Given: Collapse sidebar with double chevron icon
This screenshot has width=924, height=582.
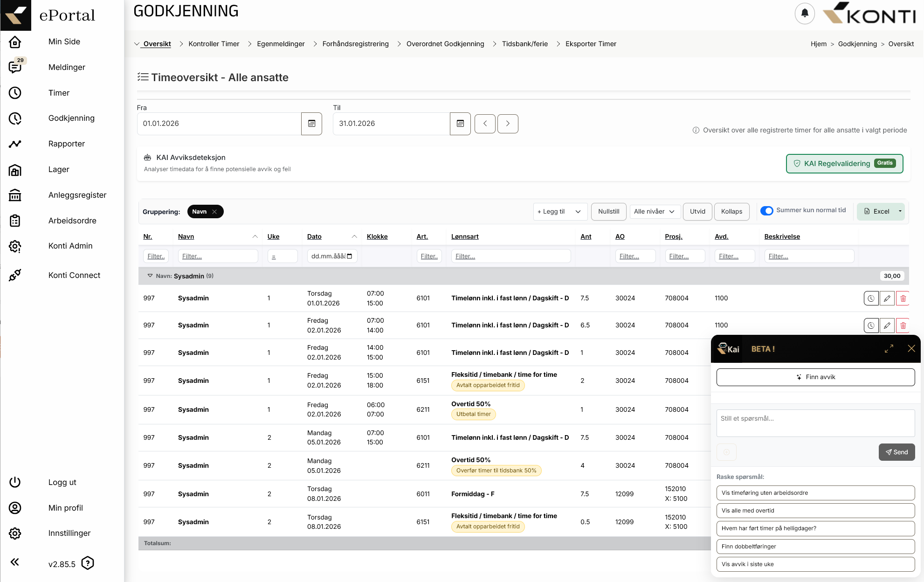Looking at the screenshot, I should tap(15, 562).
